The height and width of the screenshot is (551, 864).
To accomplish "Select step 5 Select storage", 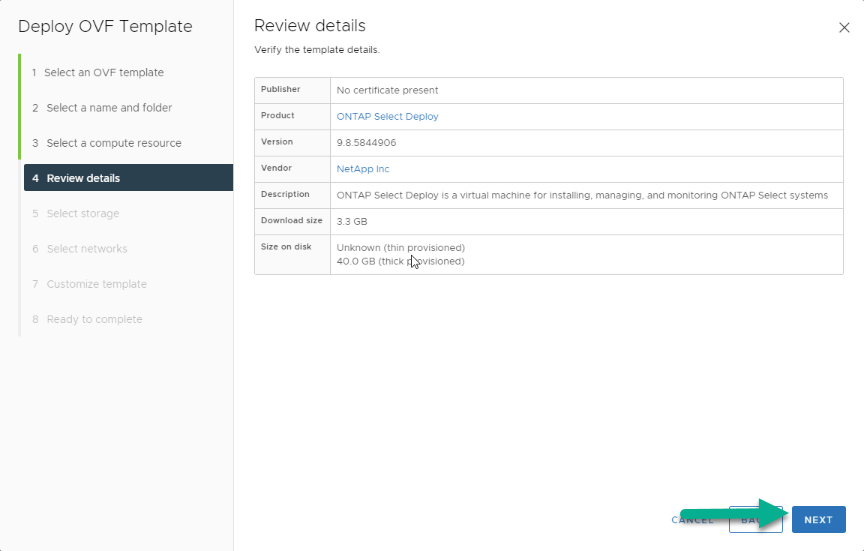I will click(75, 213).
